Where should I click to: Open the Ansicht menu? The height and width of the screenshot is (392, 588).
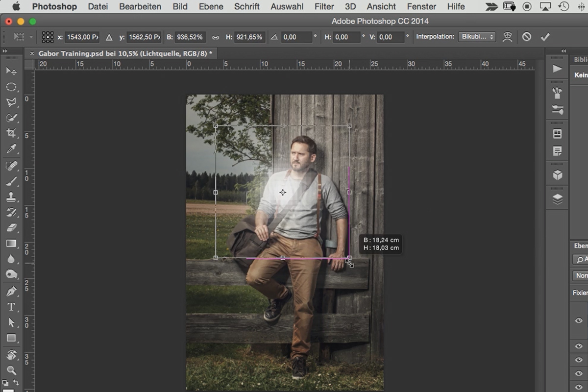tap(381, 6)
